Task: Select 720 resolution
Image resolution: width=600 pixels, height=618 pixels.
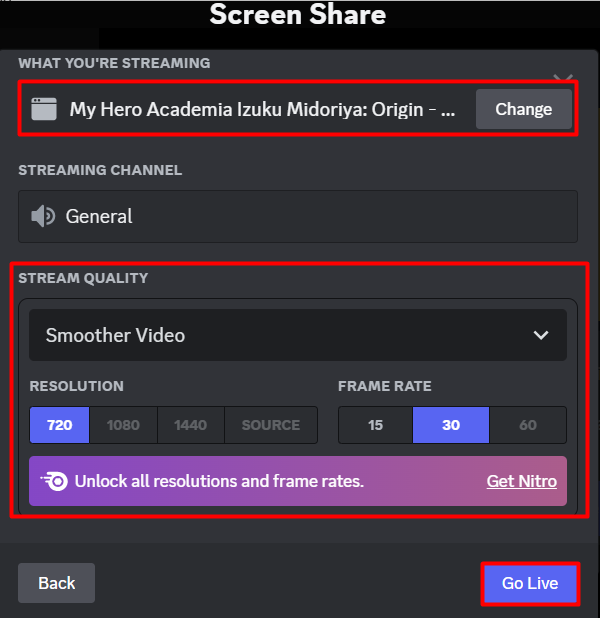Action: tap(60, 425)
